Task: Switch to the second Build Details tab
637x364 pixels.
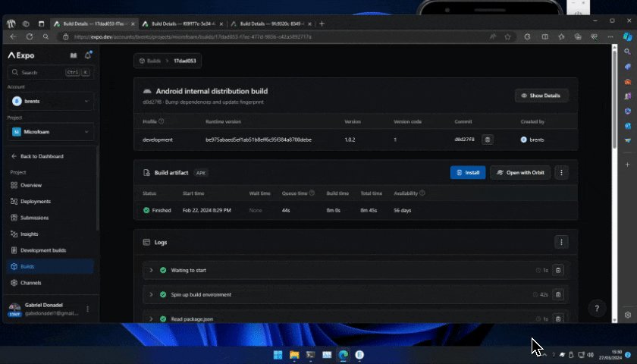Action: pyautogui.click(x=183, y=24)
